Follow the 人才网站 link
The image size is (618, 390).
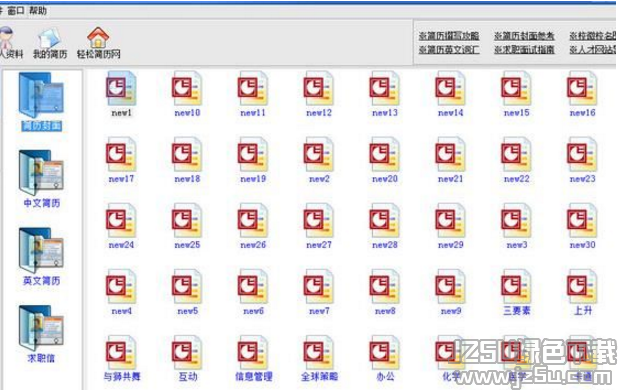(593, 50)
